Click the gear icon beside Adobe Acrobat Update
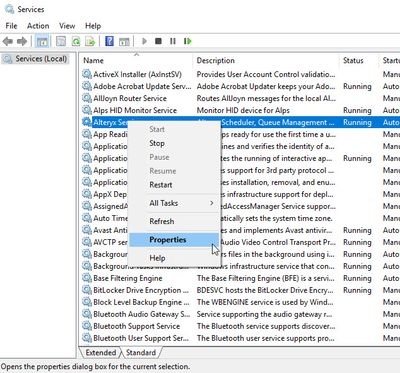 [87, 86]
